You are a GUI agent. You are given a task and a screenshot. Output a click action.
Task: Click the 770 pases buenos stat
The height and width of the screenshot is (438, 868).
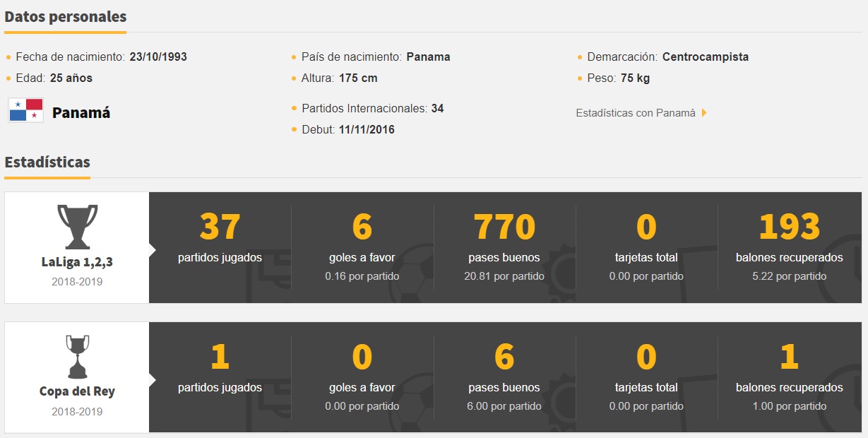504,227
